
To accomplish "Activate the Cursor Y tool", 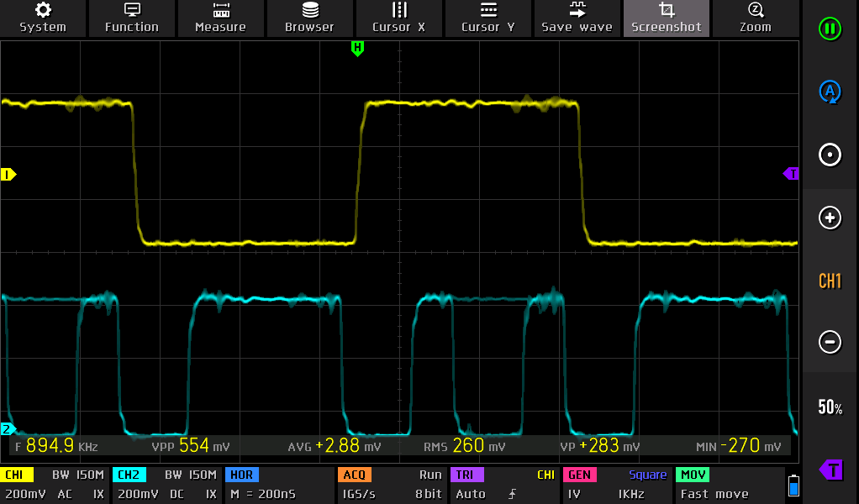I will (x=487, y=18).
